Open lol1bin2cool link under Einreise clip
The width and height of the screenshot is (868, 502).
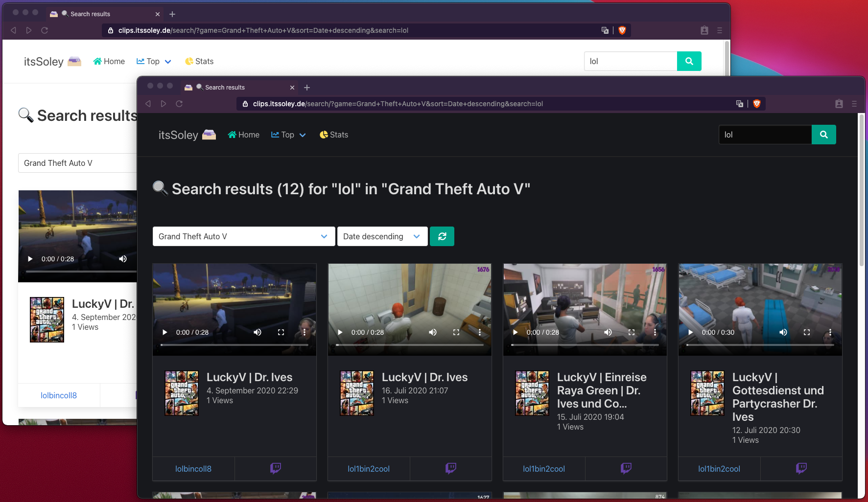point(544,469)
